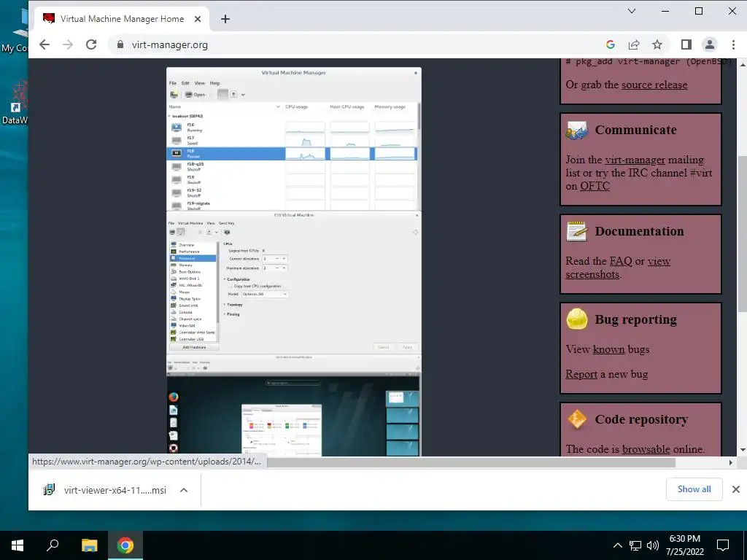Open the Chrome profile avatar
The width and height of the screenshot is (747, 560).
click(709, 44)
